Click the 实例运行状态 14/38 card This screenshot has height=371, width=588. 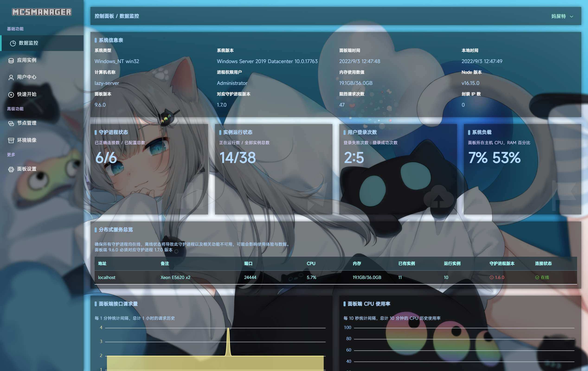click(x=273, y=169)
